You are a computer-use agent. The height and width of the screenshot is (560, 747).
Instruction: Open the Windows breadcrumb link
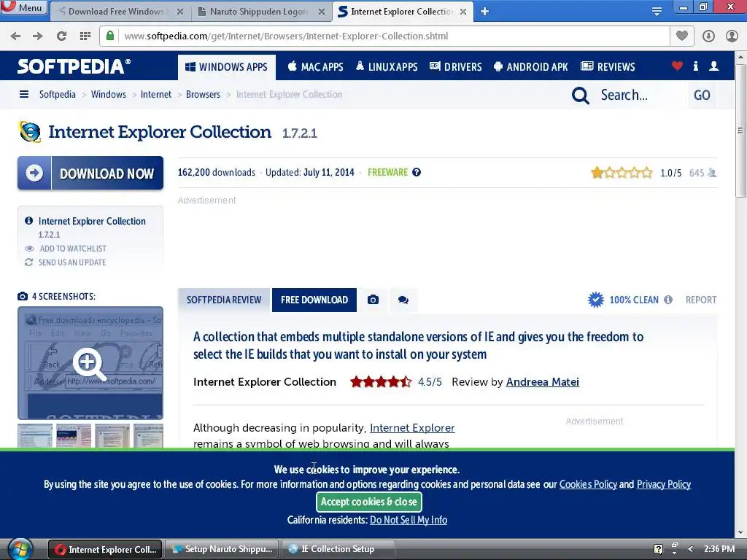click(x=109, y=94)
